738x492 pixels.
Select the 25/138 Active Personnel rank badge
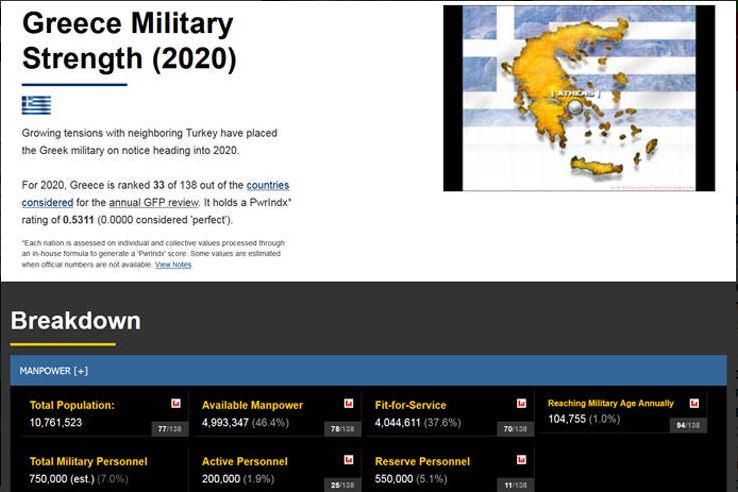click(341, 486)
